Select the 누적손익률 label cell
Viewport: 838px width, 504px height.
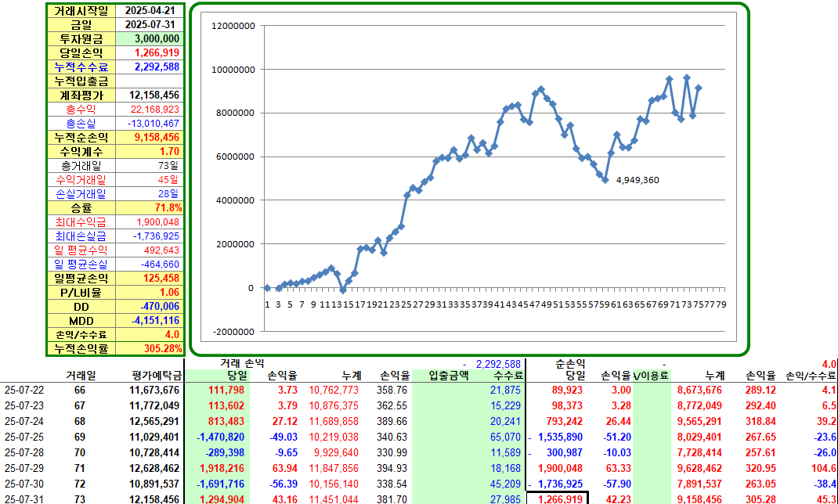pyautogui.click(x=81, y=348)
